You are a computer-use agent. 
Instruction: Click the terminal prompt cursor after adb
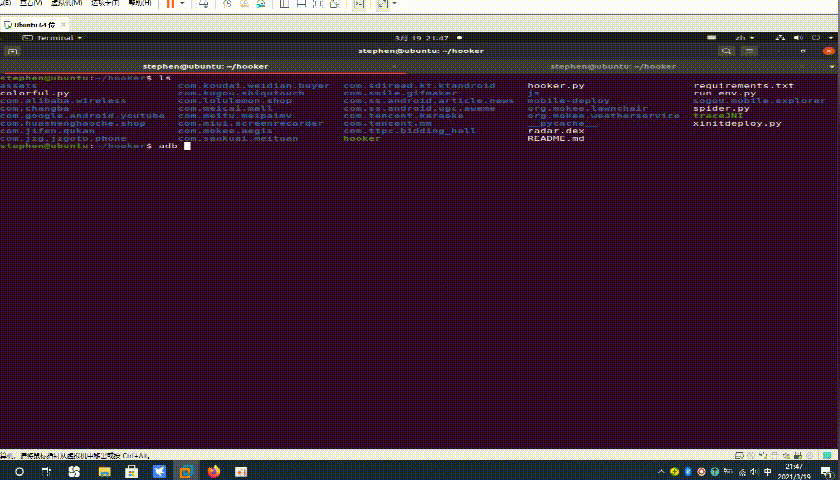pyautogui.click(x=187, y=146)
